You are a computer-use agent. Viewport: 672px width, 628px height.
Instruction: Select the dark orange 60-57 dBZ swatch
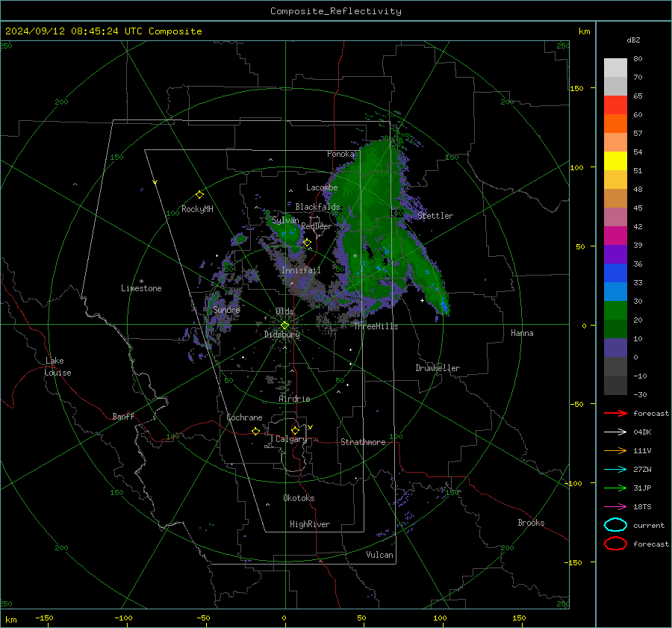(x=615, y=123)
